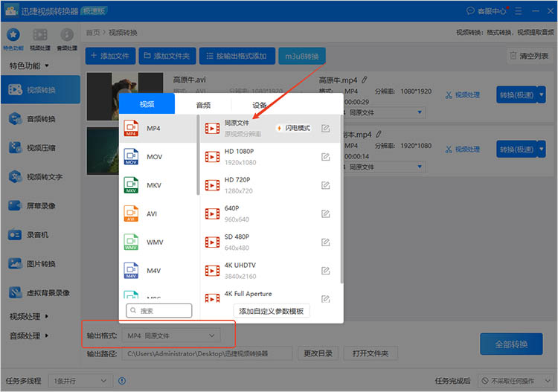The width and height of the screenshot is (558, 392).
Task: Open the 任务完成后 action dropdown
Action: pos(516,381)
